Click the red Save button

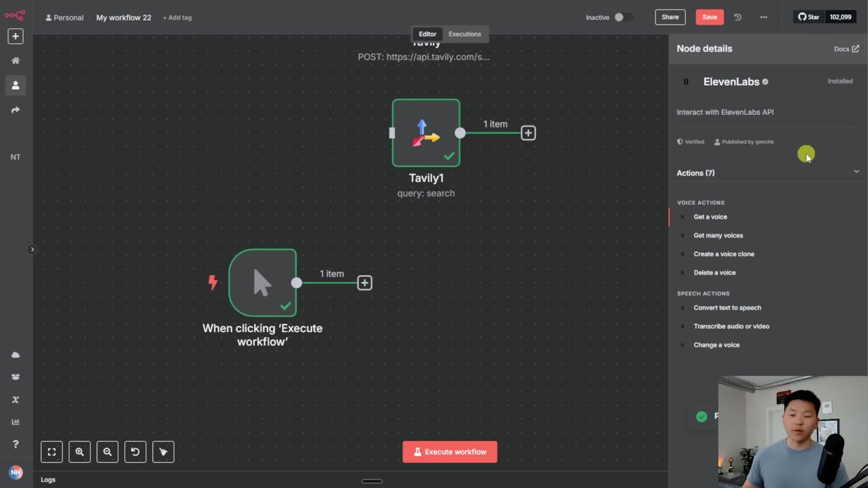pos(709,17)
